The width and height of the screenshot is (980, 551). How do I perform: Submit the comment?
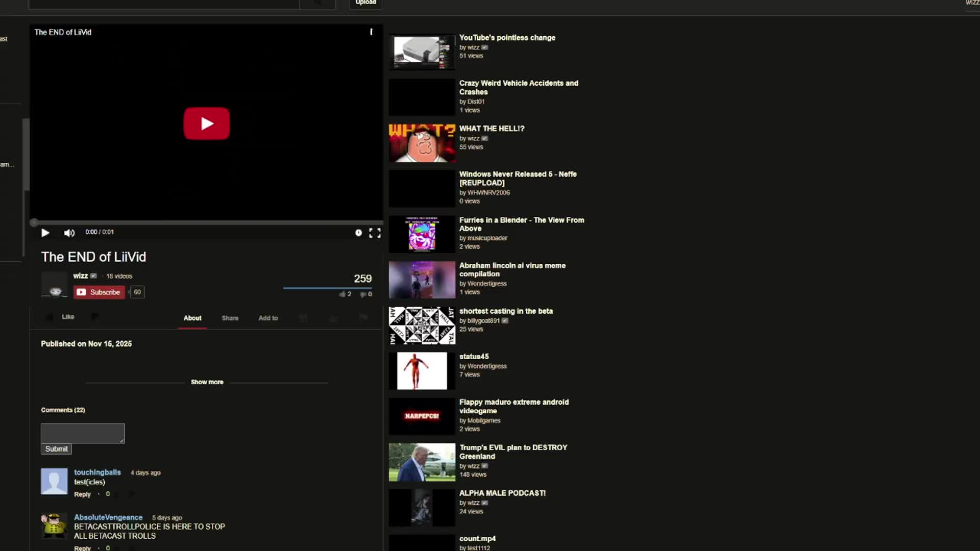[x=56, y=449]
